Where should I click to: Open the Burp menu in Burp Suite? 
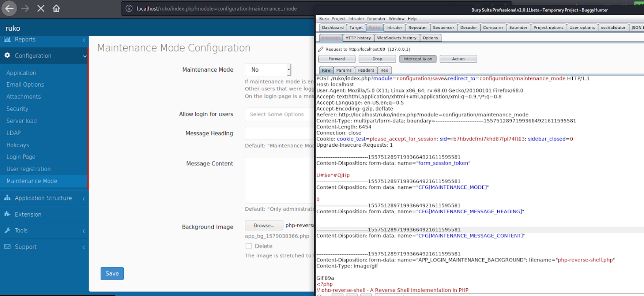324,19
